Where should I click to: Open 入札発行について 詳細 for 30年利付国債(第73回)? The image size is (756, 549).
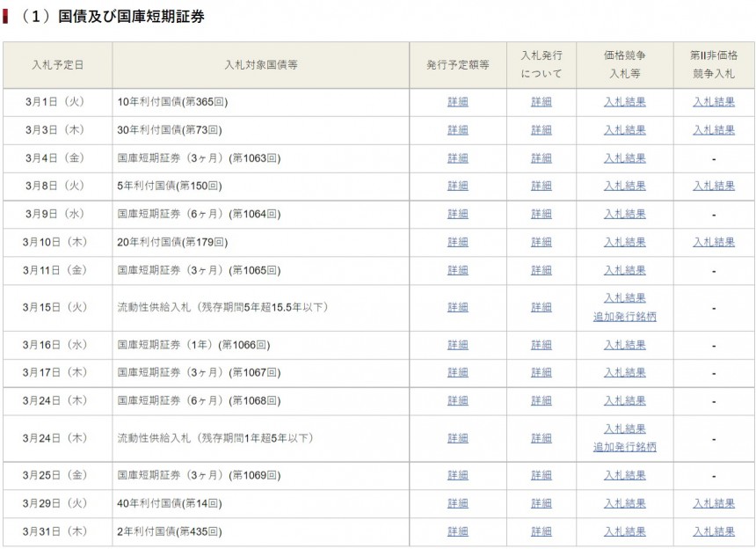tap(542, 130)
